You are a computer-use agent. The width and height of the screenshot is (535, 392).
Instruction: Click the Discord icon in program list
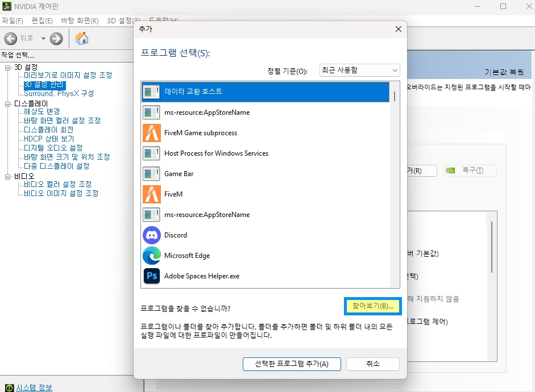152,235
